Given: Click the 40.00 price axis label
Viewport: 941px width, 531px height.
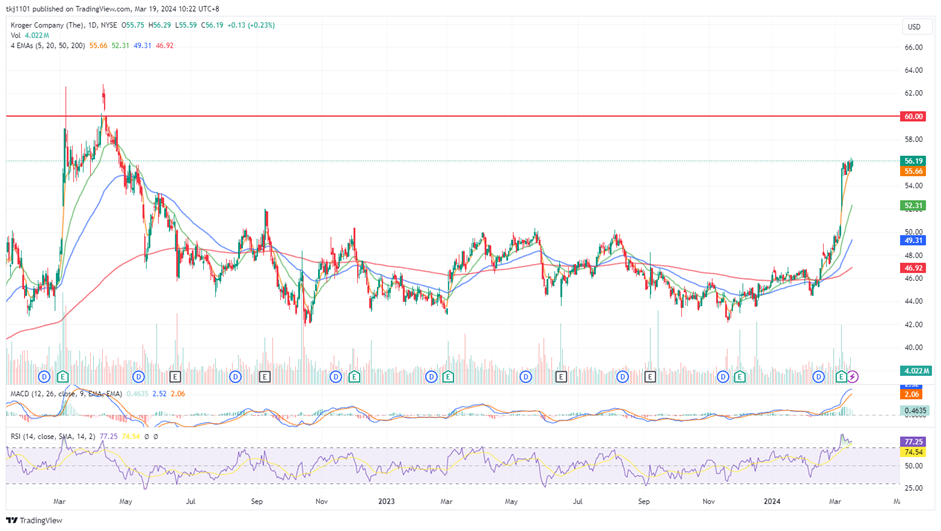Looking at the screenshot, I should click(x=913, y=347).
